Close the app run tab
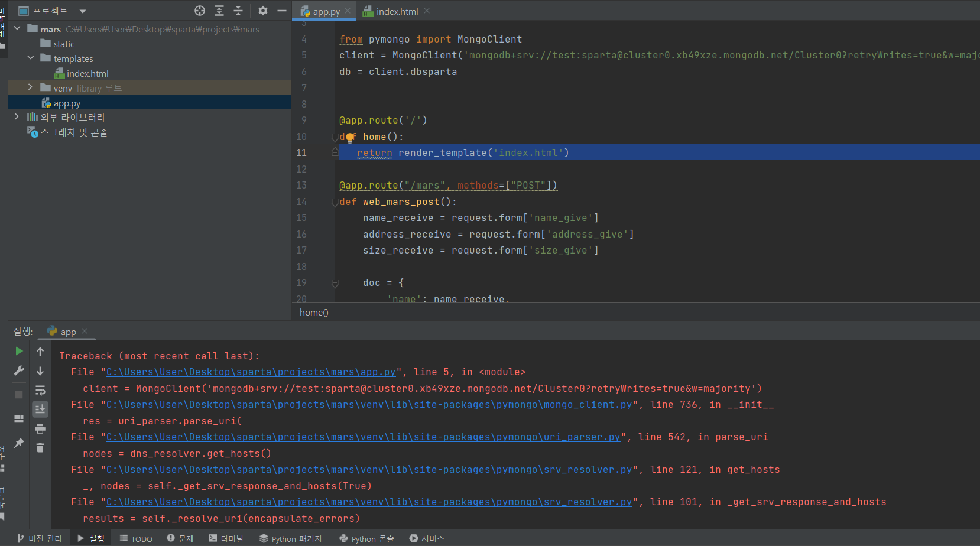Image resolution: width=980 pixels, height=546 pixels. point(85,331)
